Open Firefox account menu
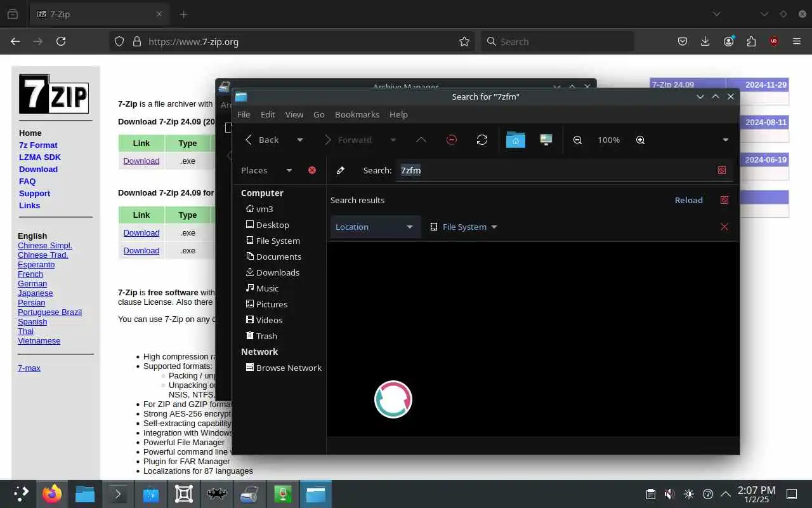 pos(728,41)
